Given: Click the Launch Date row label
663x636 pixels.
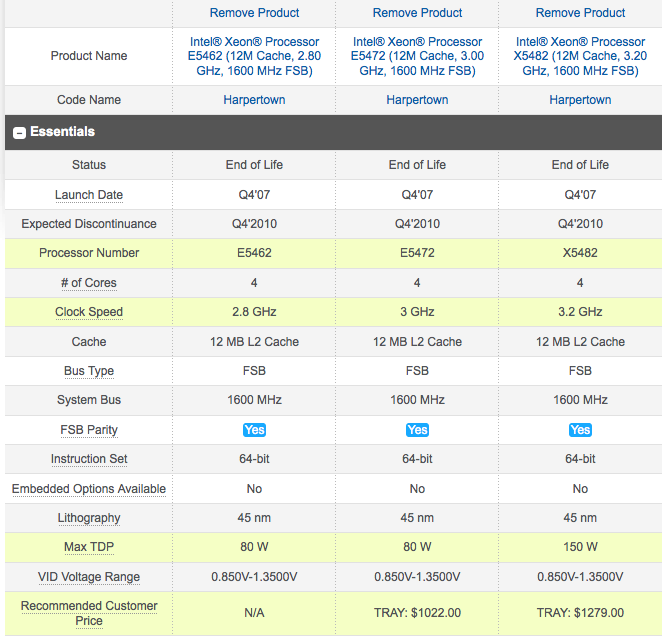Looking at the screenshot, I should (89, 195).
